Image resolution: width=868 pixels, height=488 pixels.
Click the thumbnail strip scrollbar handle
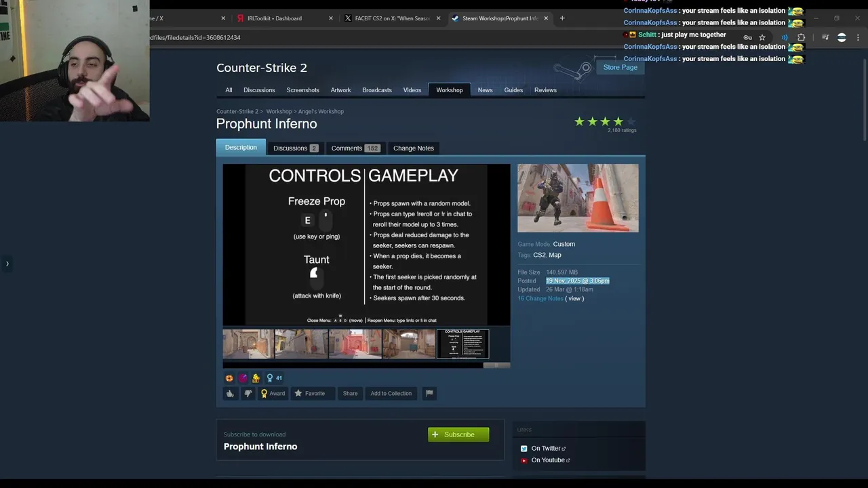coord(496,365)
